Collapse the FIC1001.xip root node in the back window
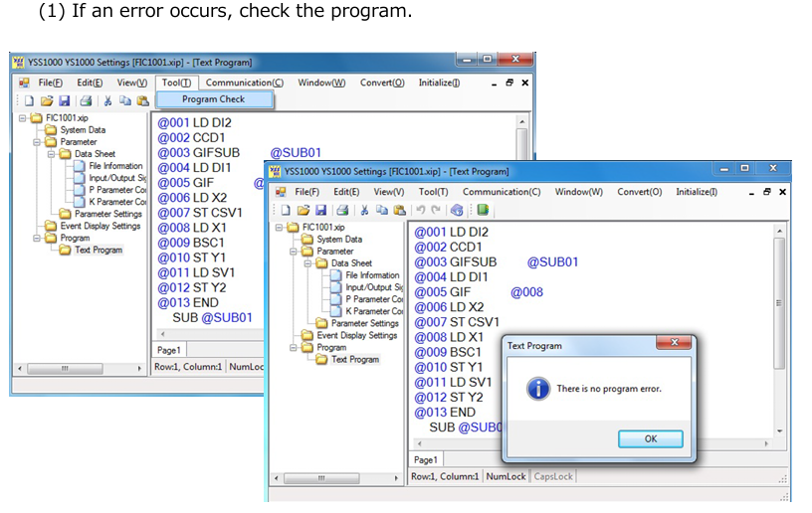The height and width of the screenshot is (513, 812). pyautogui.click(x=23, y=118)
